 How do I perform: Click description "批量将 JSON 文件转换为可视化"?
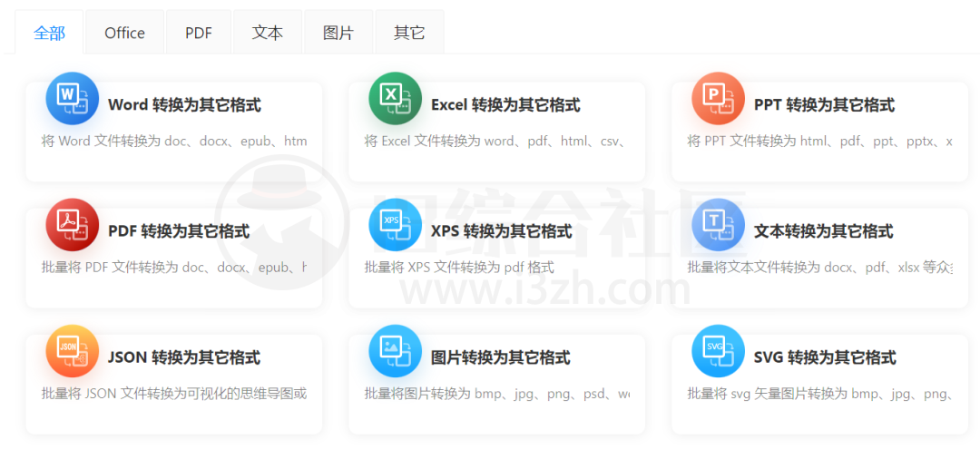coord(174,394)
